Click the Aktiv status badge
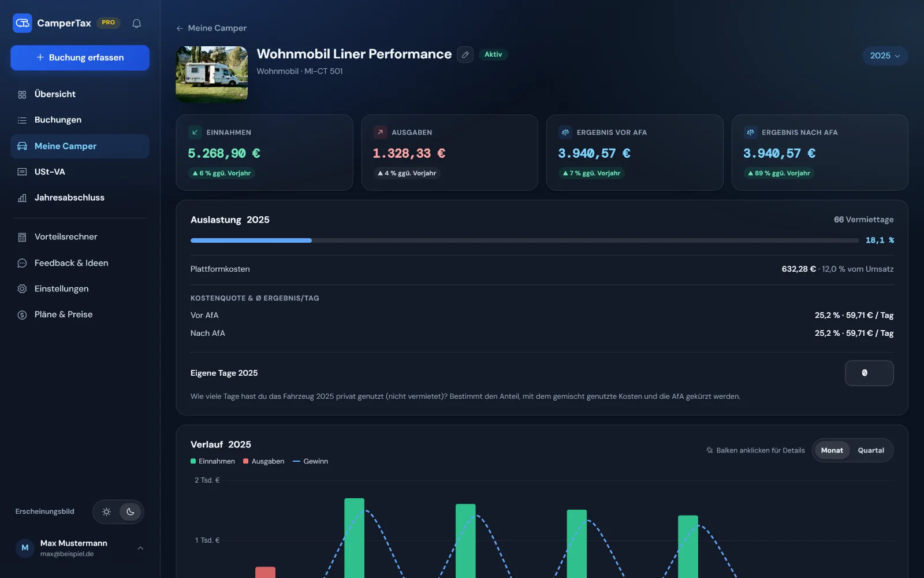Screen dimensions: 924x578 pos(493,54)
